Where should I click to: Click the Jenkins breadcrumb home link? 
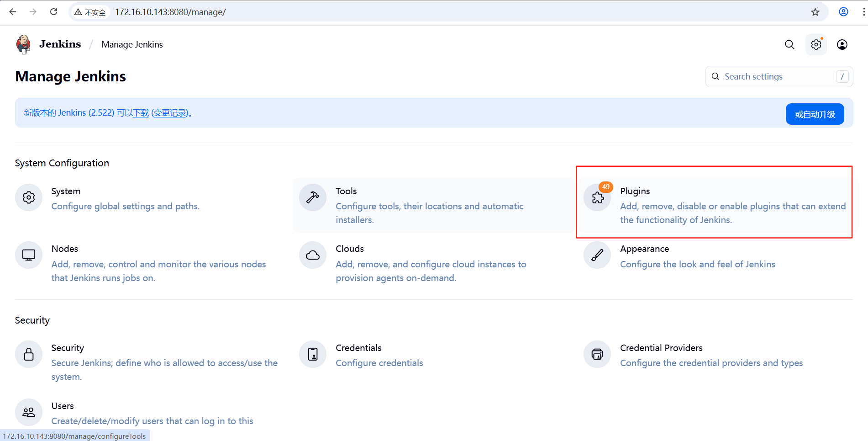(x=60, y=44)
